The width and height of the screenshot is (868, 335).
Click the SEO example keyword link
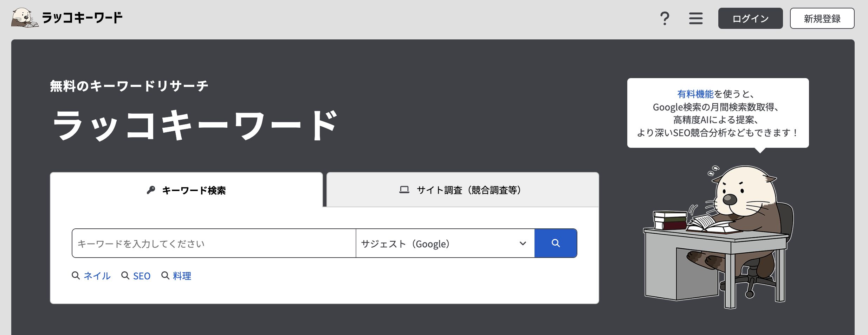(142, 276)
